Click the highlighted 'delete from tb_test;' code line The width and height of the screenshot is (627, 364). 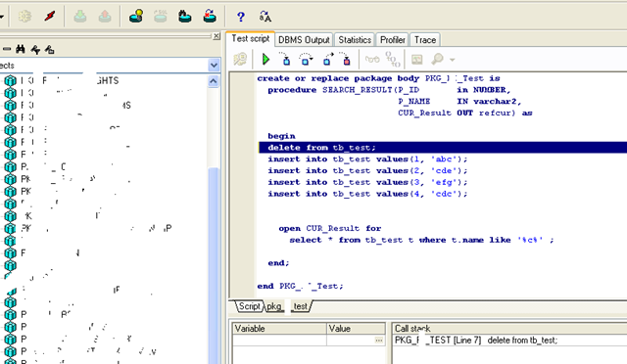(x=443, y=148)
